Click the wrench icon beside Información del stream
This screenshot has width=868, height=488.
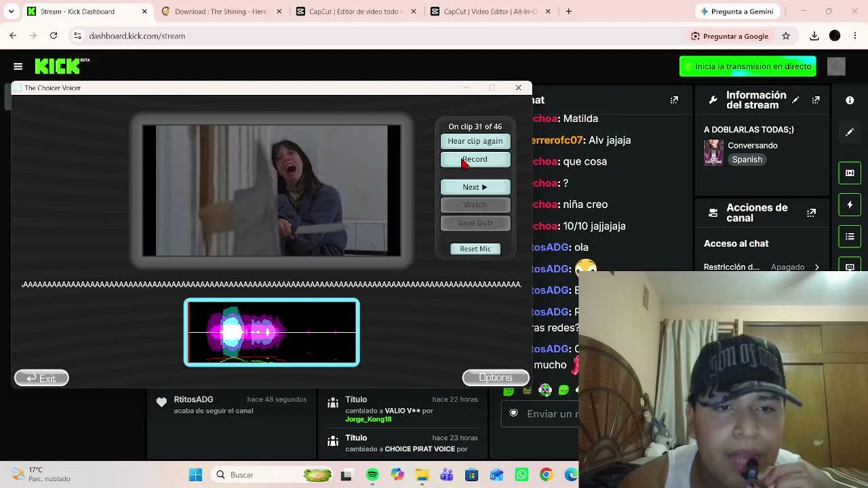[713, 100]
